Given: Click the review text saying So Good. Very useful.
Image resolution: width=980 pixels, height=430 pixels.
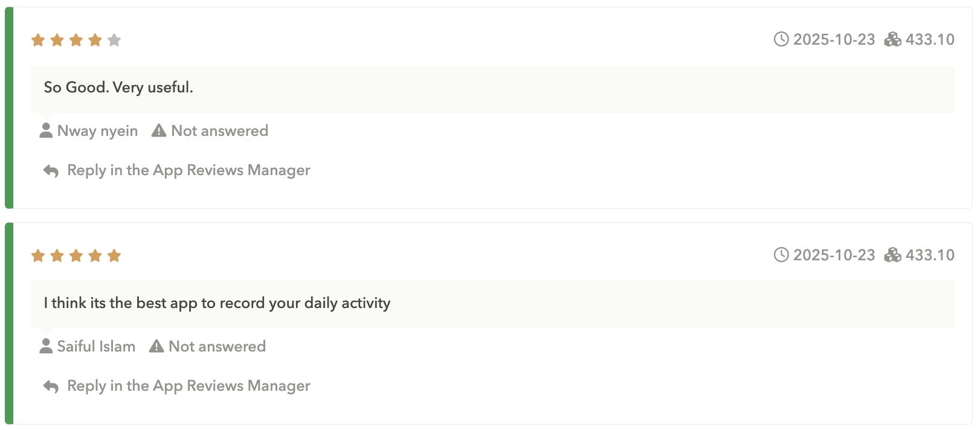Looking at the screenshot, I should click(118, 88).
